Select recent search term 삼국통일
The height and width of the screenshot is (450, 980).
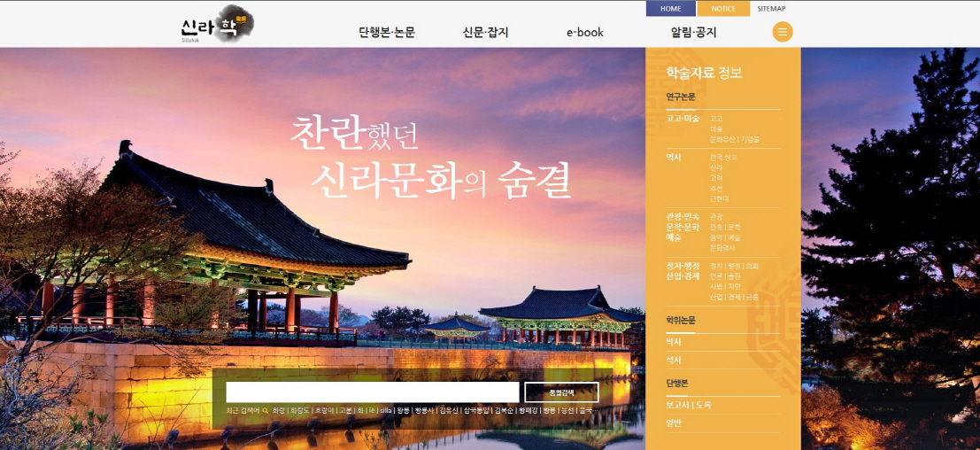[476, 411]
